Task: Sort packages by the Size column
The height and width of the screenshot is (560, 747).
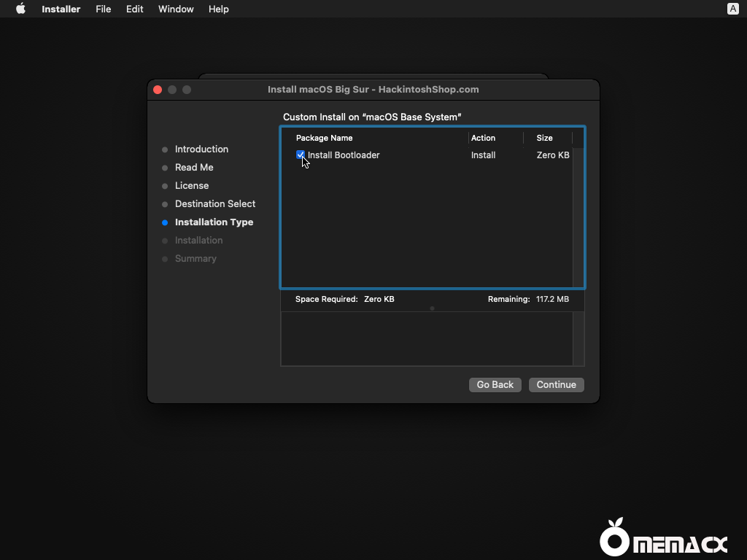Action: coord(544,138)
